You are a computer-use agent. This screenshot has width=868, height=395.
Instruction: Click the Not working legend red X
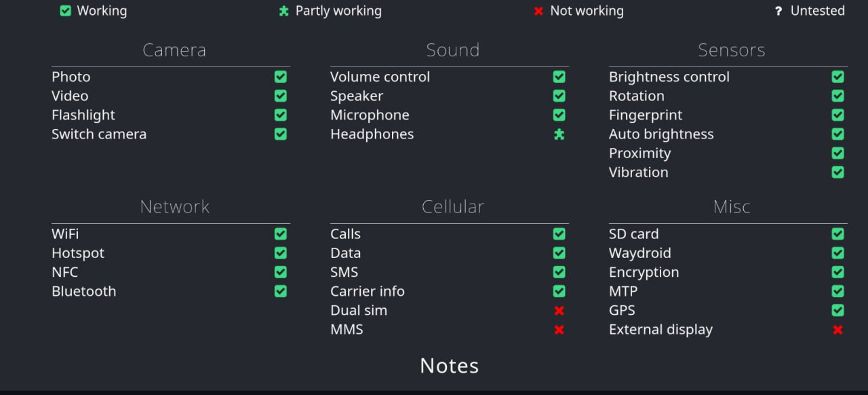pos(538,11)
